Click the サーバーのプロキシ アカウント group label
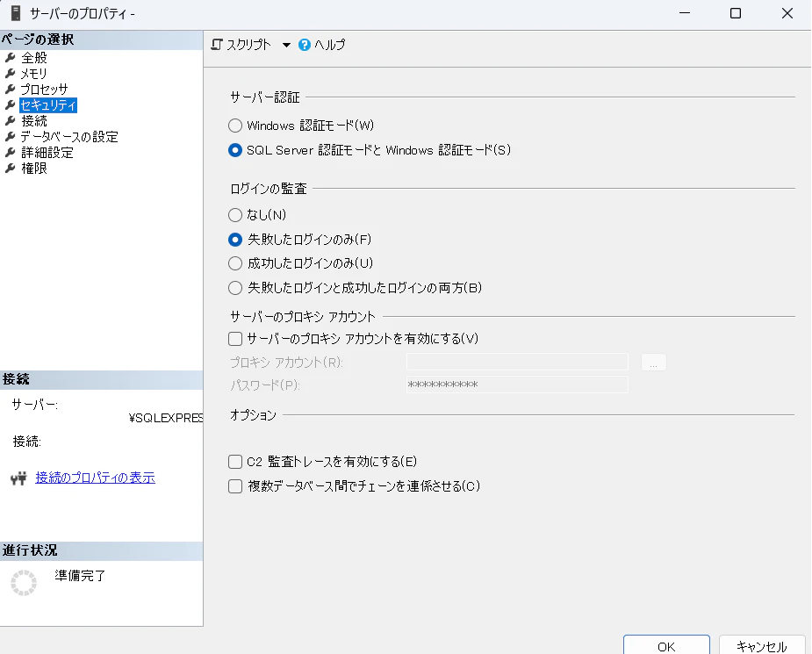The height and width of the screenshot is (654, 812). pos(303,316)
